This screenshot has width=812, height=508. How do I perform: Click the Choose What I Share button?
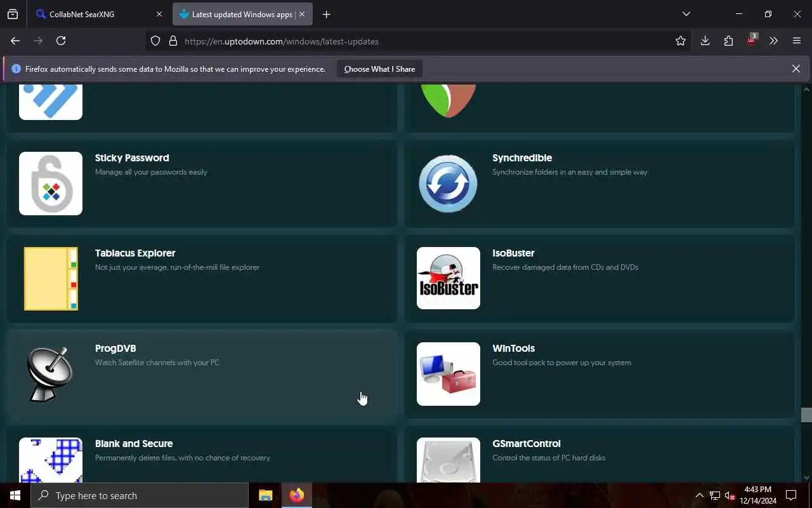pos(379,69)
